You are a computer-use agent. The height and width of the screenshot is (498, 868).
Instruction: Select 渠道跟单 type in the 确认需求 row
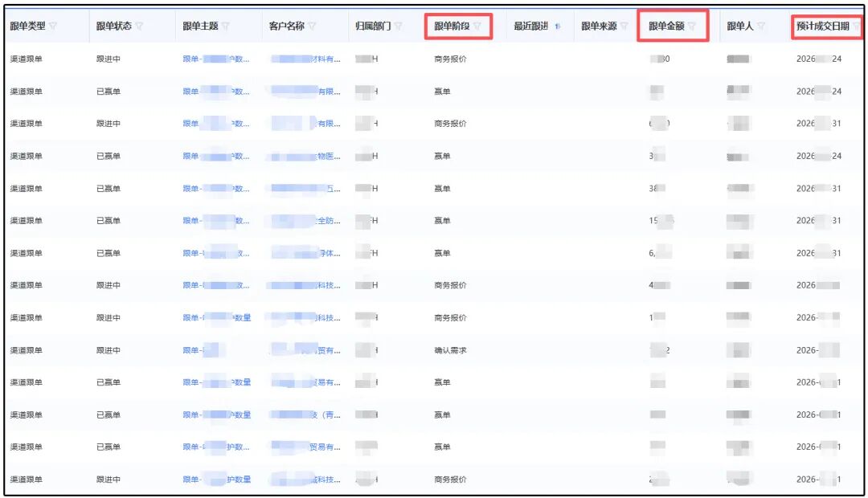[26, 350]
